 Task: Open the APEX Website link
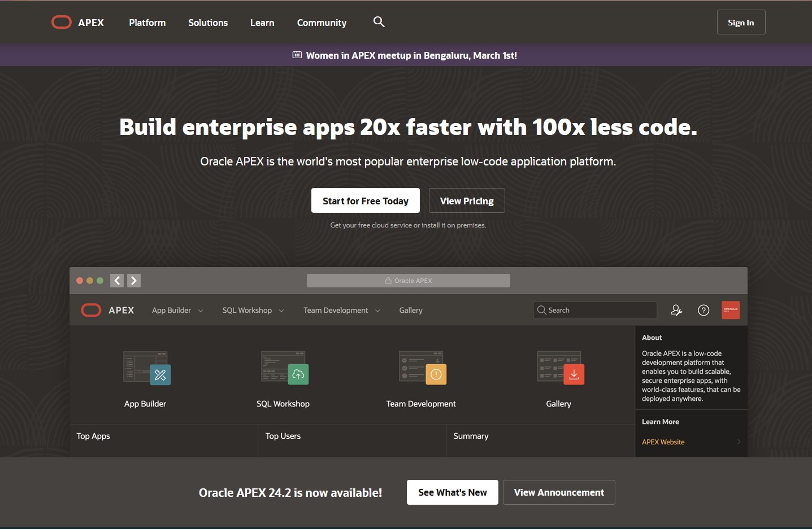click(663, 442)
